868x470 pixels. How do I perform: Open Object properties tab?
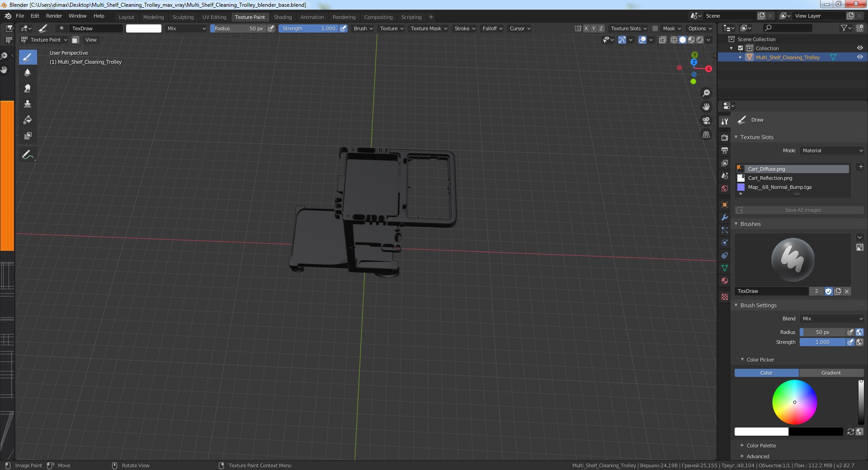(x=725, y=204)
